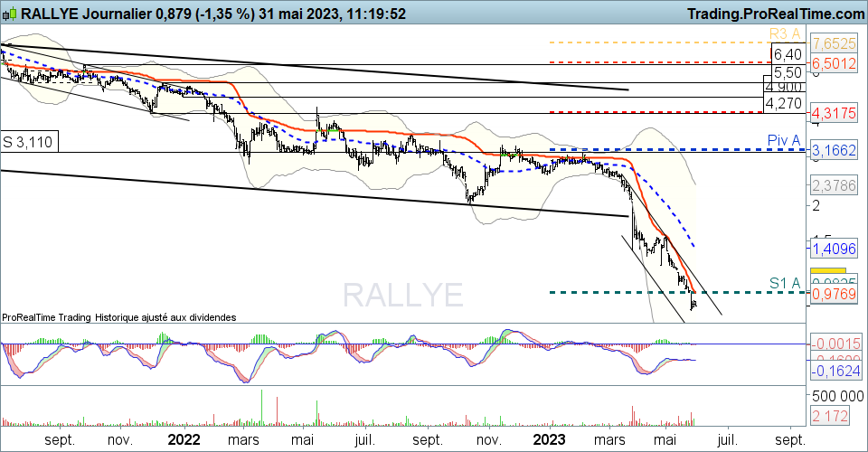868x452 pixels.
Task: Select the red 6,5012 price label
Action: click(x=834, y=63)
